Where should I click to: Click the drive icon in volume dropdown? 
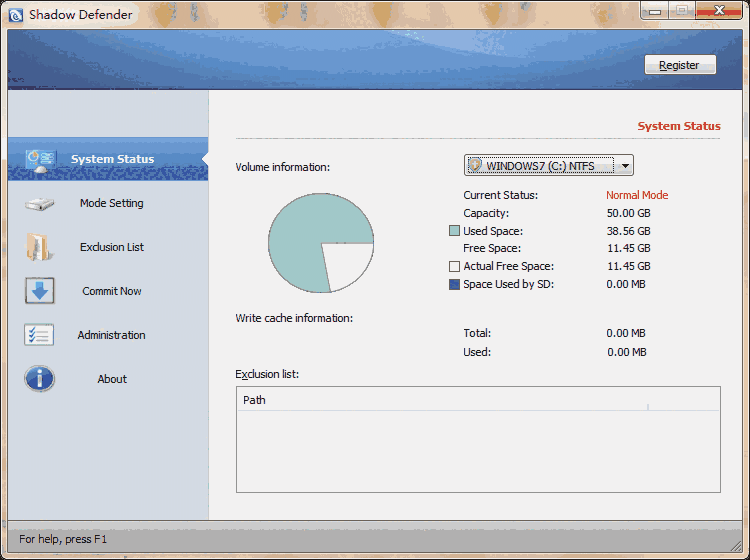476,166
